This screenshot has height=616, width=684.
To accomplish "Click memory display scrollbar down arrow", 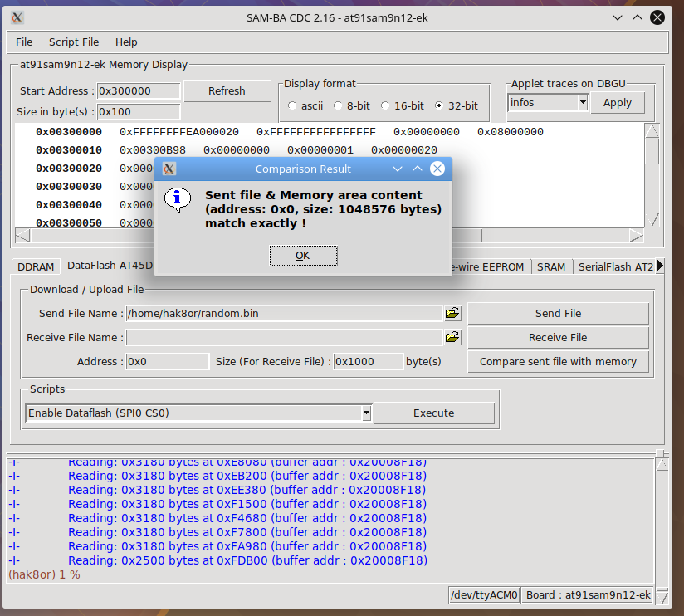I will click(x=652, y=219).
